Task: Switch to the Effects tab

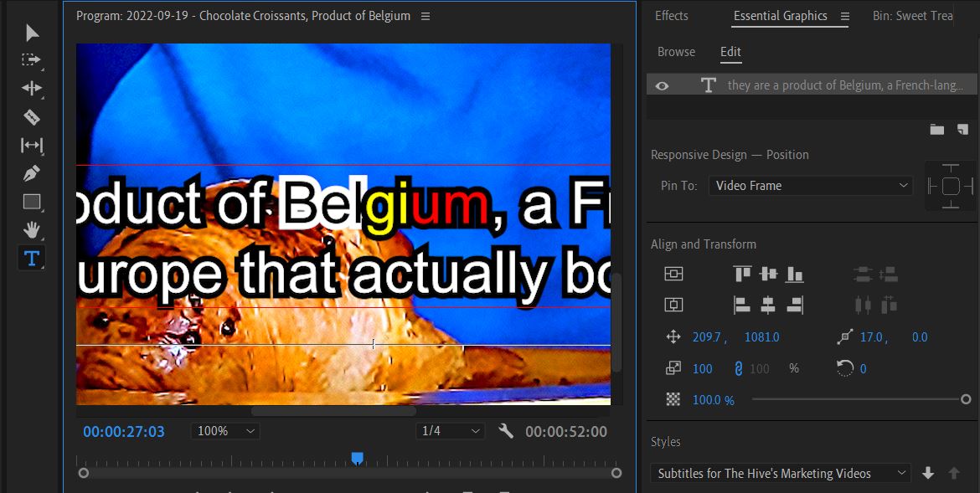Action: click(x=671, y=16)
